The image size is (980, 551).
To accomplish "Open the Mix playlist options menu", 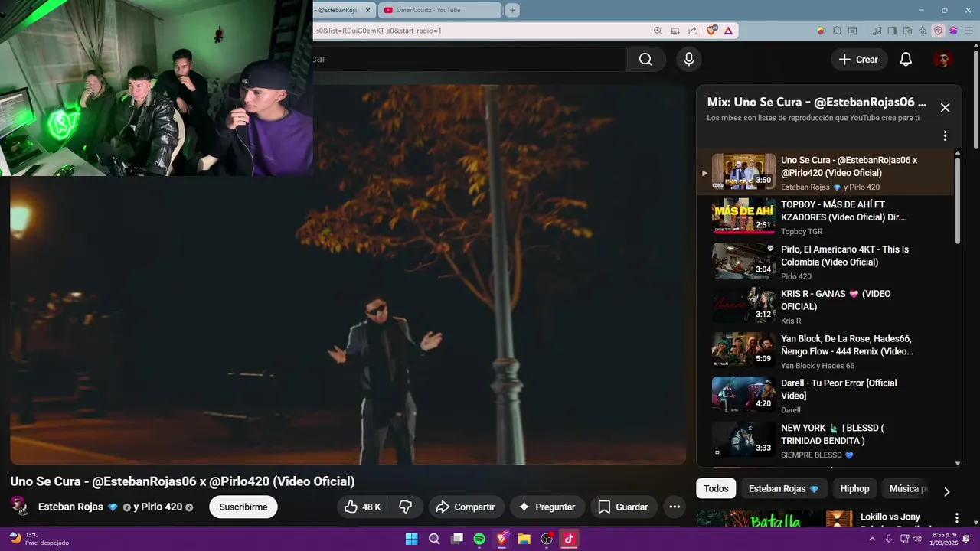I will click(945, 135).
